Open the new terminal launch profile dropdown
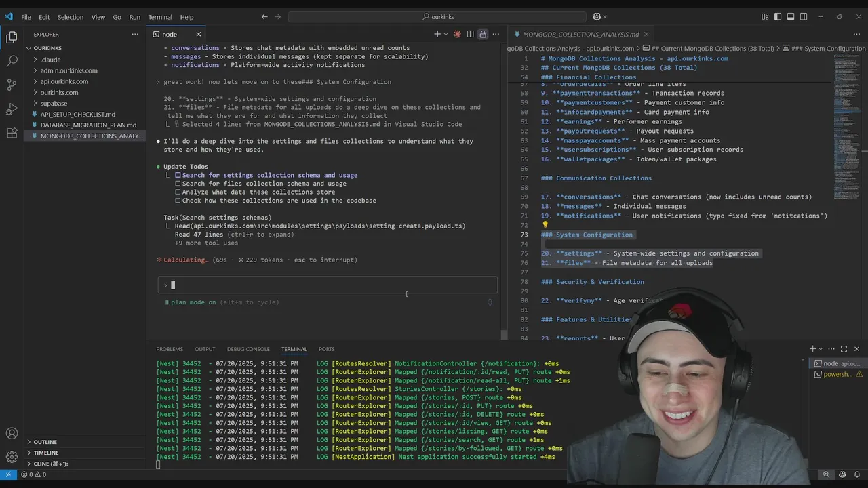 [x=821, y=349]
